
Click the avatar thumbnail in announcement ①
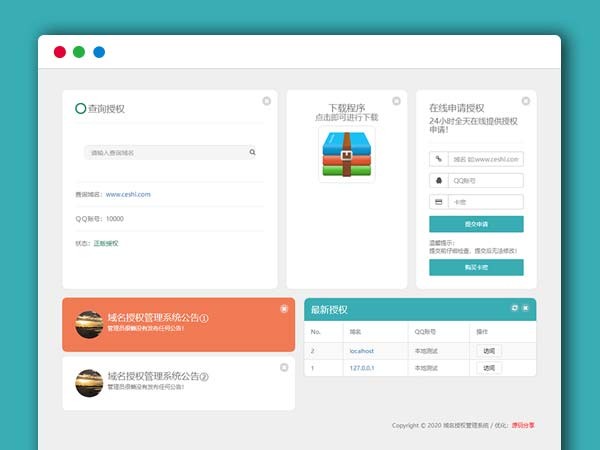89,324
